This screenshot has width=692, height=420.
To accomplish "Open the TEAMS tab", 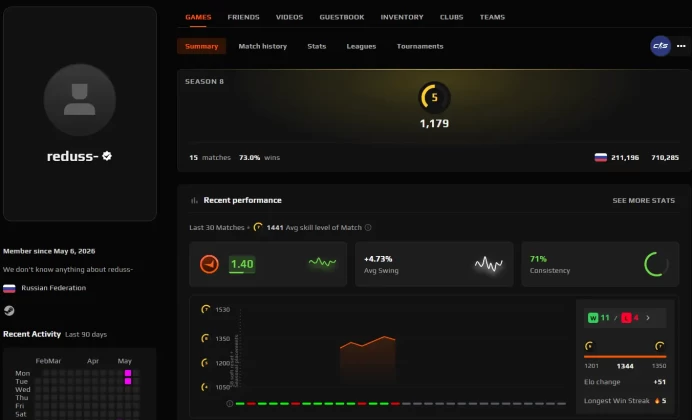I will coord(492,17).
